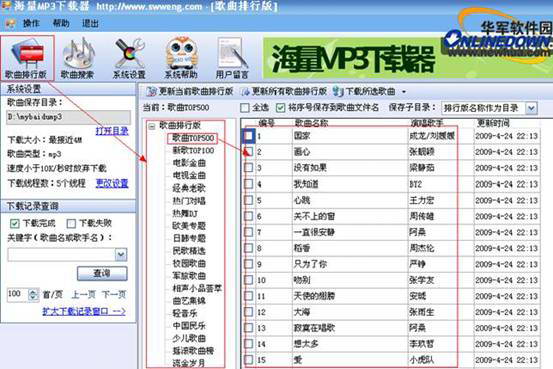The height and width of the screenshot is (369, 553).
Task: Click the keyword search input field
Action: 62,254
